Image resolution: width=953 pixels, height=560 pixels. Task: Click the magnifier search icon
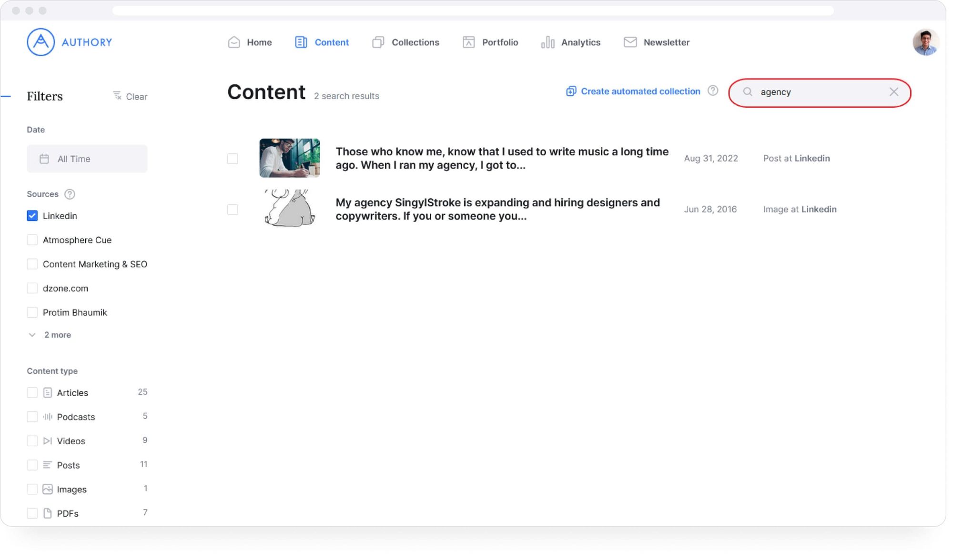pos(747,92)
